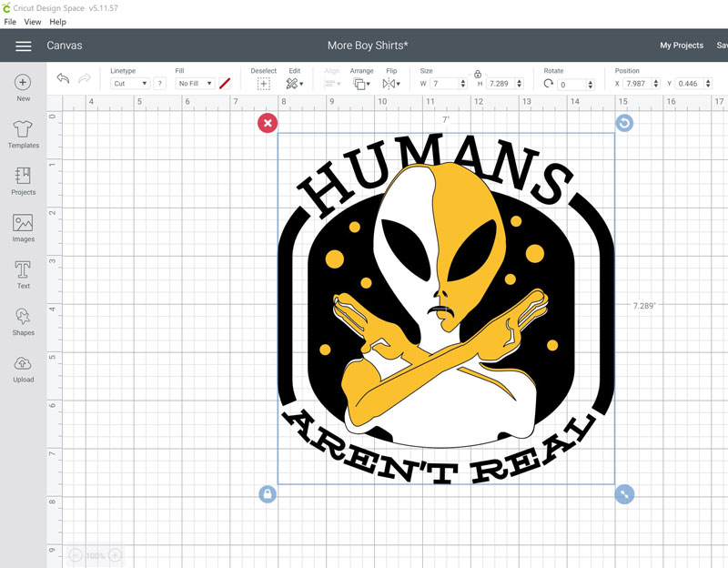Image resolution: width=728 pixels, height=568 pixels.
Task: Click the Rotate icon in toolbar
Action: click(549, 84)
